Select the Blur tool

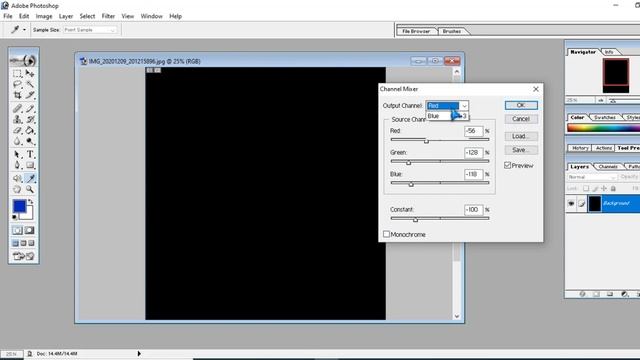(17, 141)
